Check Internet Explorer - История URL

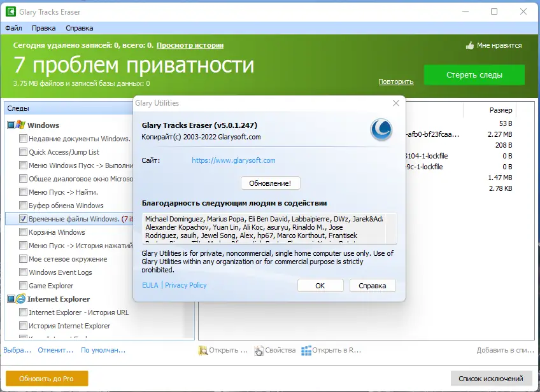pyautogui.click(x=23, y=312)
